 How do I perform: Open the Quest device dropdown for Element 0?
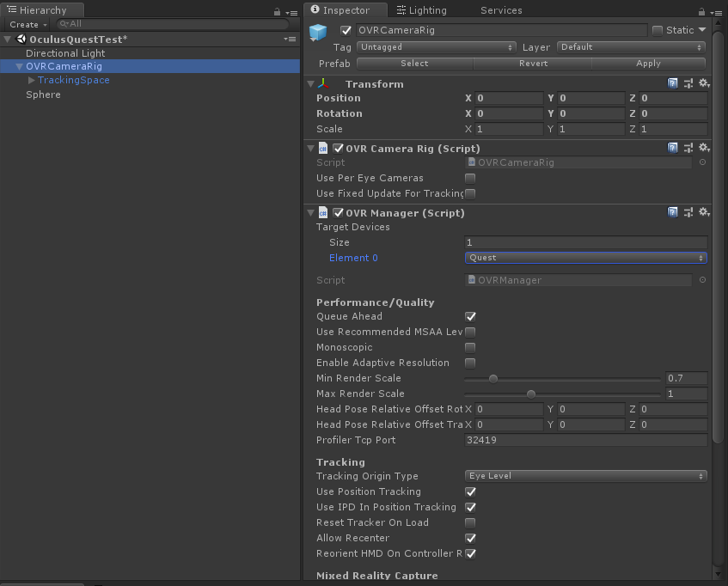[x=585, y=257]
